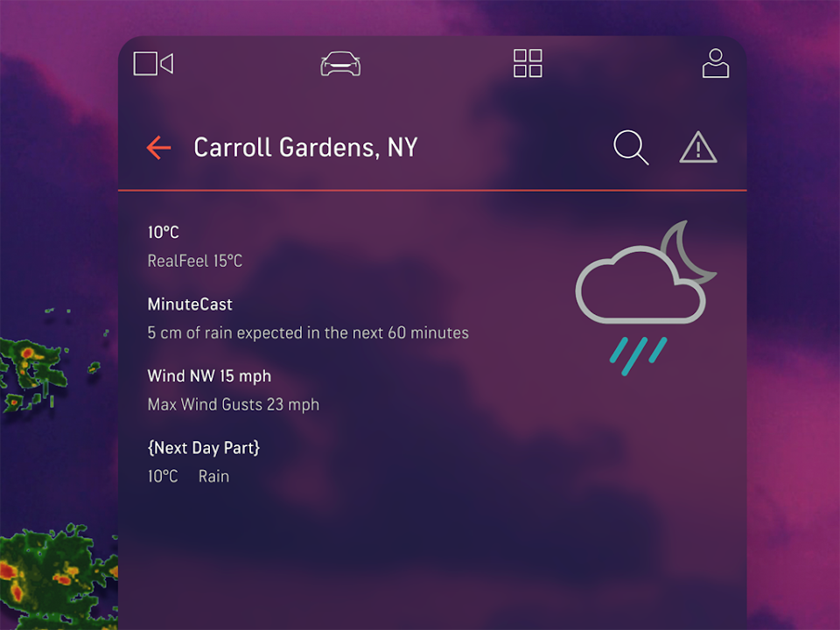Tap the 5 cm of rain forecast text
This screenshot has width=840, height=630.
pos(308,332)
